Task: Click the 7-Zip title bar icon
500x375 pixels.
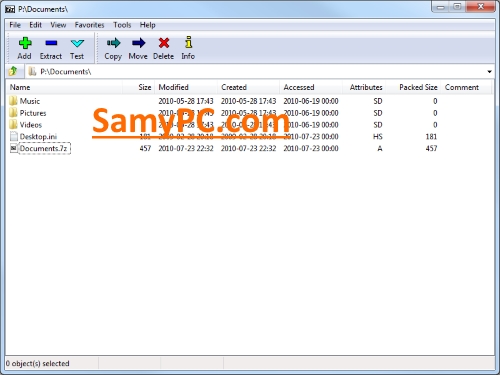Action: (10, 9)
